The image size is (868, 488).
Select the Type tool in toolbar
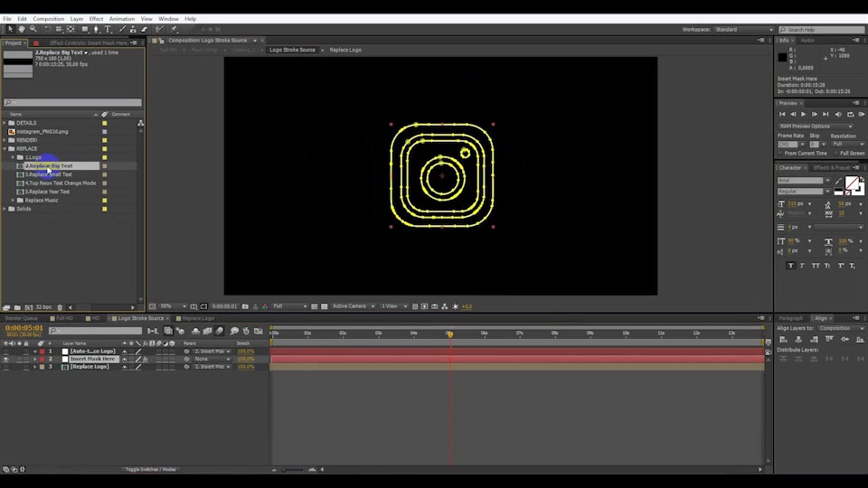108,29
